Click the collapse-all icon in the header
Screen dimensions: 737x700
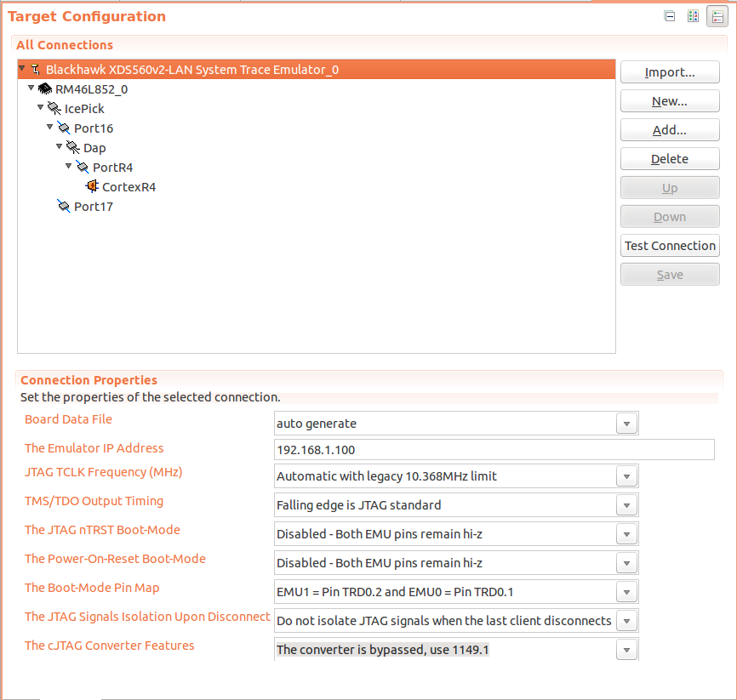pyautogui.click(x=669, y=16)
